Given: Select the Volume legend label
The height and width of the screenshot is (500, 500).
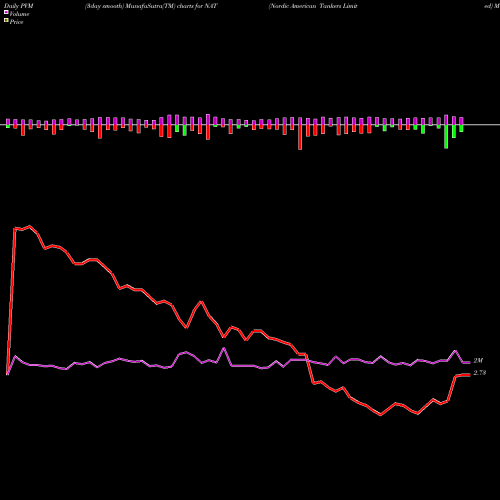Looking at the screenshot, I should point(19,14).
